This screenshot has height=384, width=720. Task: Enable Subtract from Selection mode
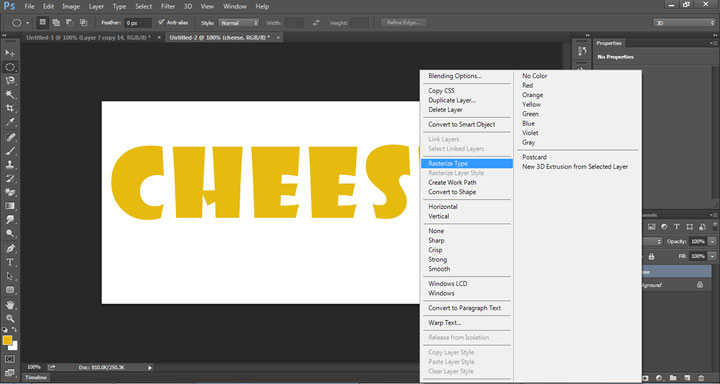70,23
